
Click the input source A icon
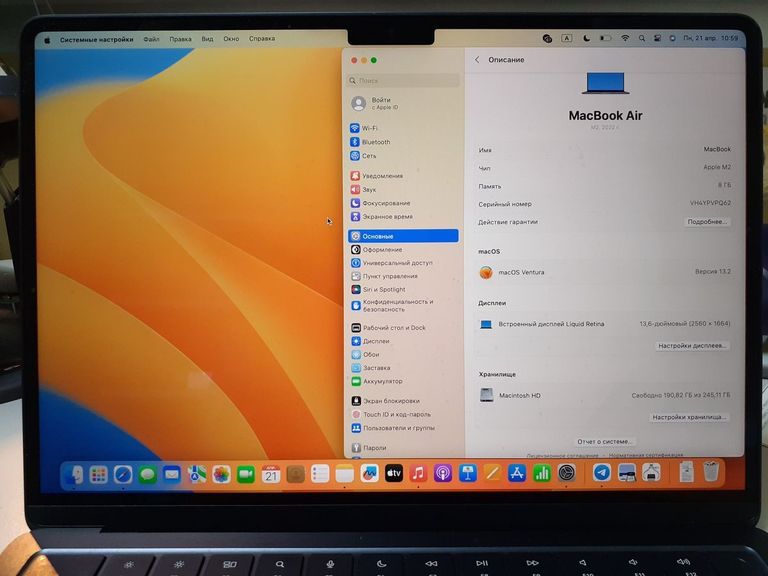567,38
